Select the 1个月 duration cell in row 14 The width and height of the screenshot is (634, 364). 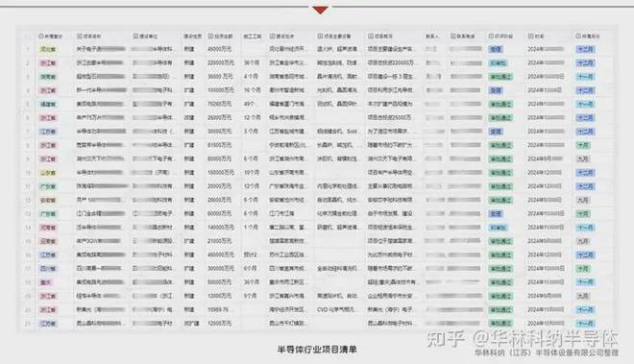pyautogui.click(x=251, y=228)
